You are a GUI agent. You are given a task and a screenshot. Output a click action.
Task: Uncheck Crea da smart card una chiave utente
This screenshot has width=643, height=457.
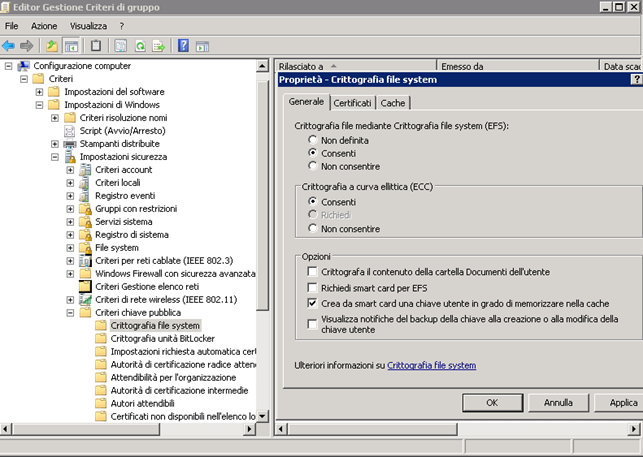coord(312,303)
